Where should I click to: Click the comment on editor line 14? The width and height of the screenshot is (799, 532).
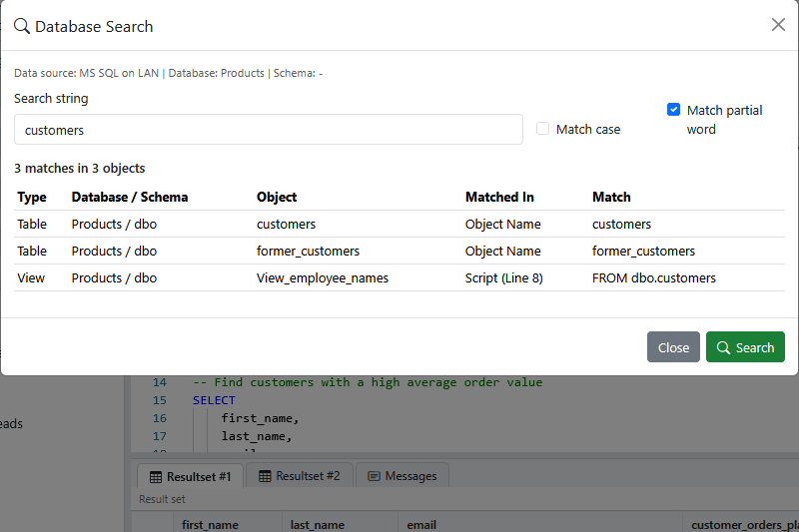point(368,382)
